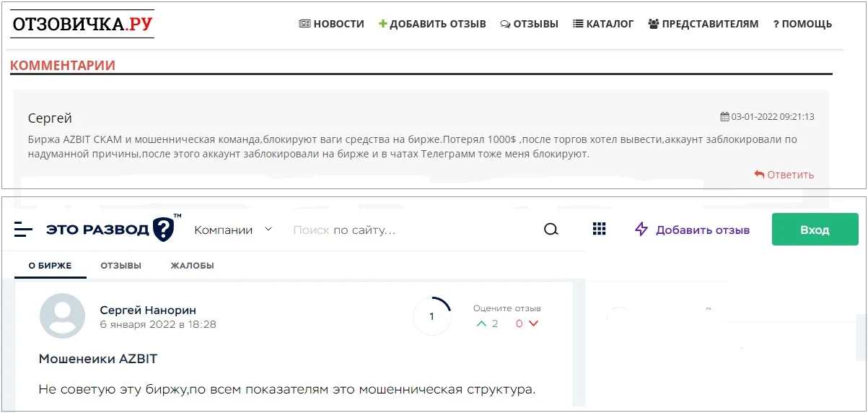Viewport: 868px width, 413px height.
Task: Select the О бирже tab
Action: [x=51, y=266]
